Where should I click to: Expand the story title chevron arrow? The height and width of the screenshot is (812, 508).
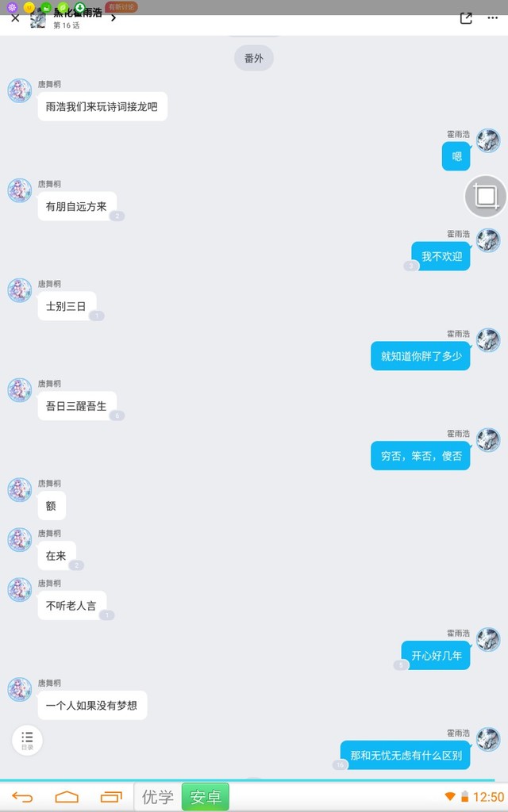[114, 18]
